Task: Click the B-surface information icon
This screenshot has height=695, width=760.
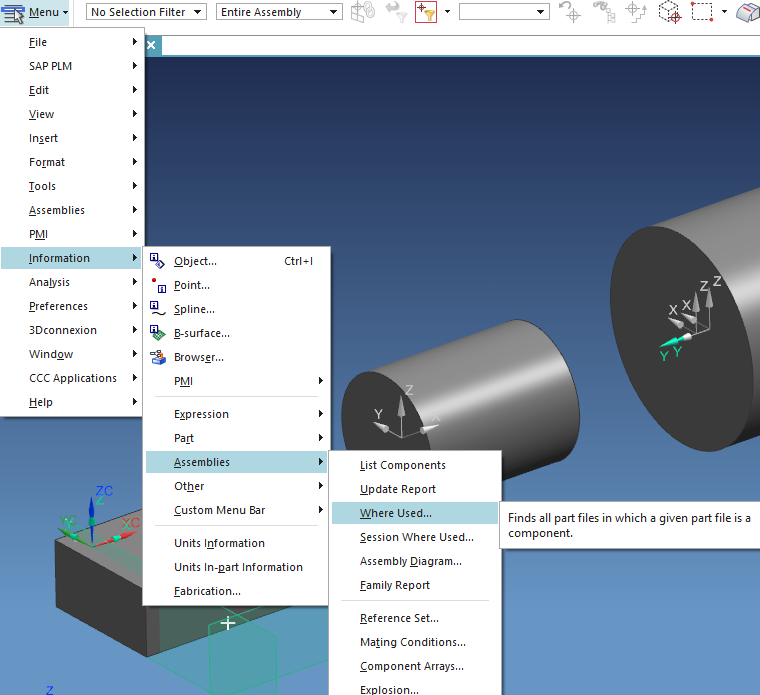Action: [x=157, y=333]
